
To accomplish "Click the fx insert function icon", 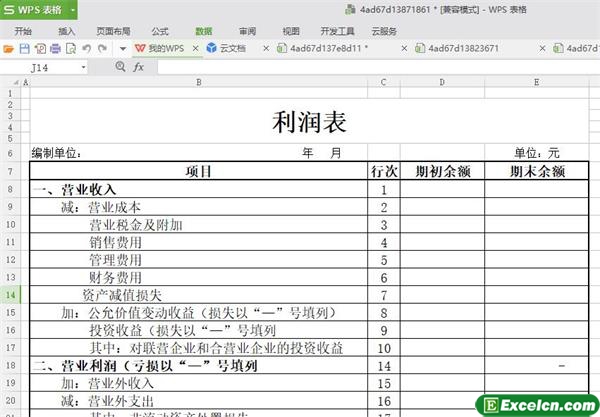I will tap(139, 67).
